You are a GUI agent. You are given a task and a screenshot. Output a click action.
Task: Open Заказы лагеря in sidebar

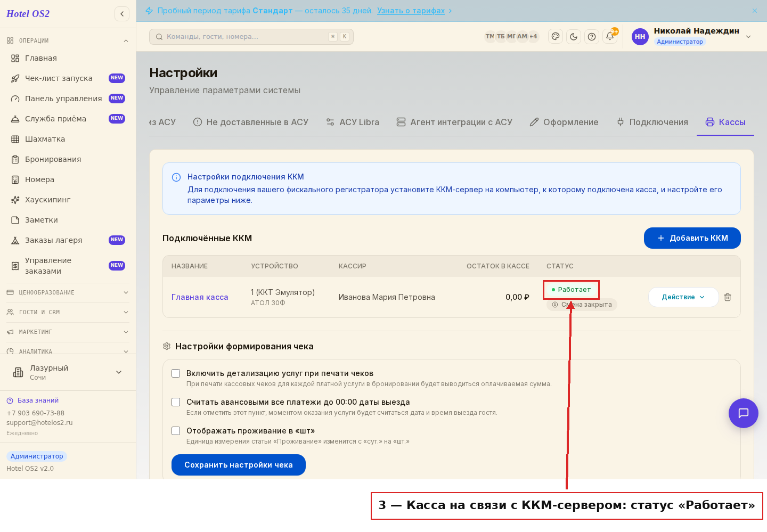(68, 240)
